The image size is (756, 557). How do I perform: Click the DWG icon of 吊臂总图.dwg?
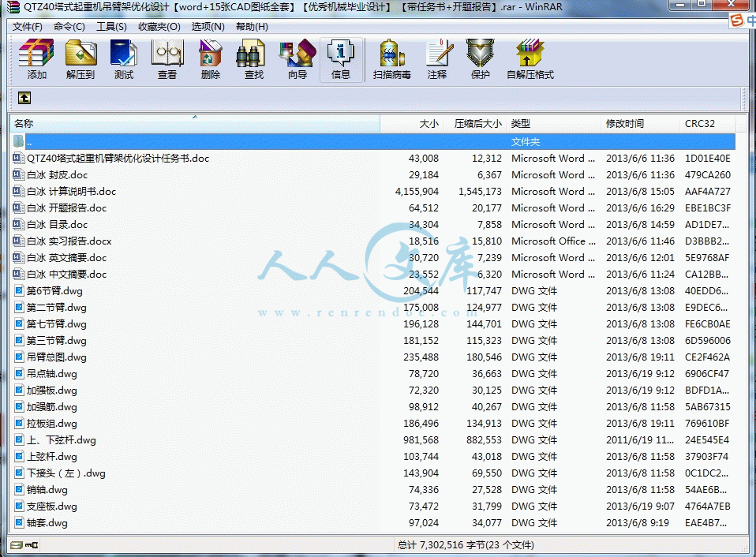click(x=18, y=357)
